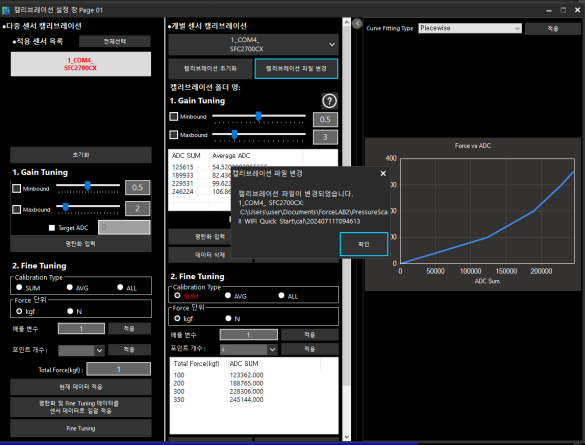This screenshot has width=585, height=445.
Task: Choose kgf force unit in multi-sensor panel
Action: (19, 311)
